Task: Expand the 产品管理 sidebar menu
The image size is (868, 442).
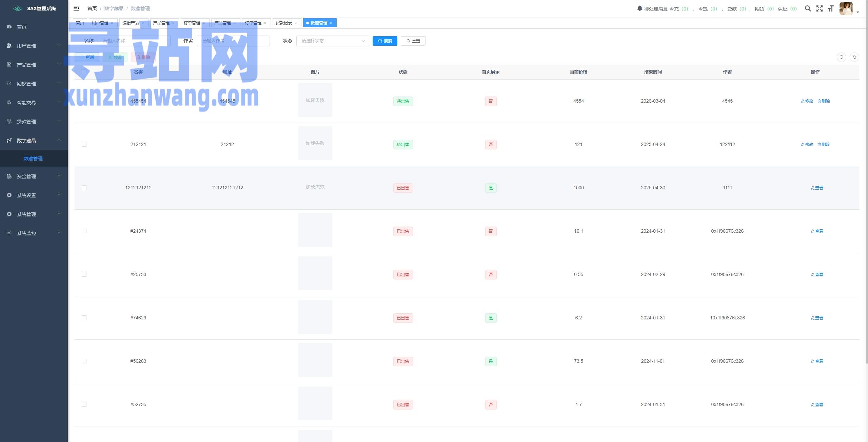Action: tap(59, 64)
